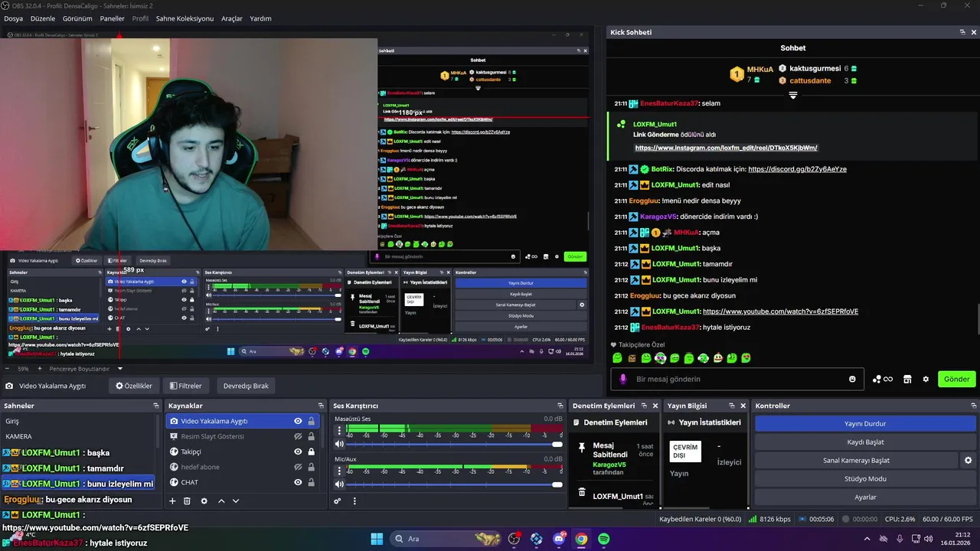Open emoji picker in Kick message box
Image resolution: width=980 pixels, height=551 pixels.
tap(852, 379)
